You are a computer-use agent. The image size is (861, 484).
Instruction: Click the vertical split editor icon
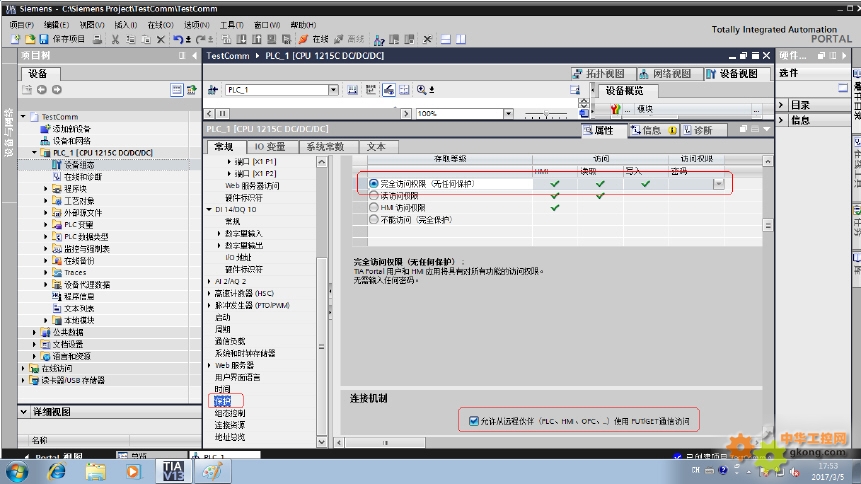coord(461,39)
